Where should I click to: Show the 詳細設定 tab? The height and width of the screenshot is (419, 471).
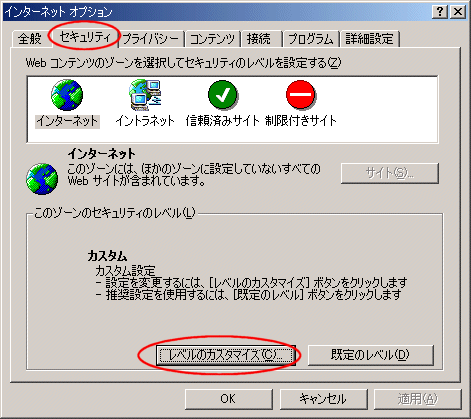[369, 39]
